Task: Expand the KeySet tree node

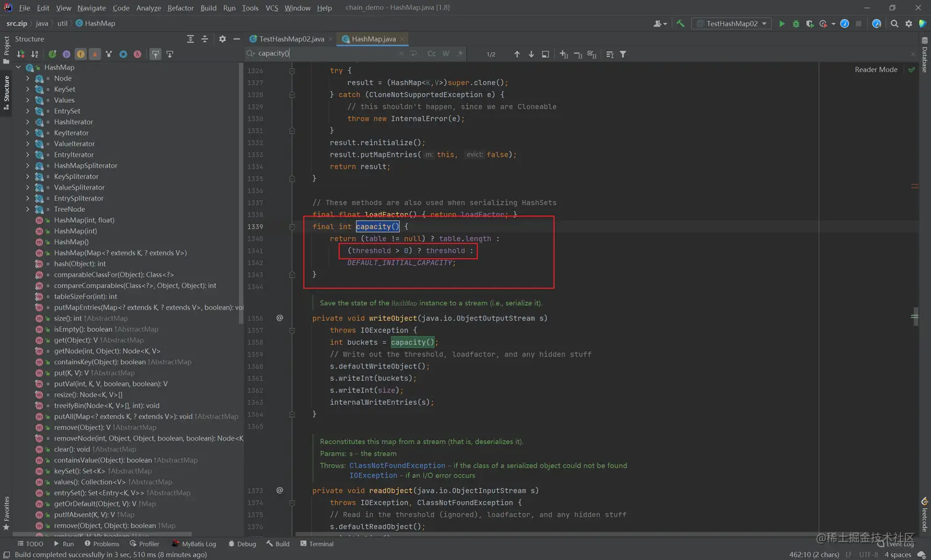Action: click(x=28, y=89)
